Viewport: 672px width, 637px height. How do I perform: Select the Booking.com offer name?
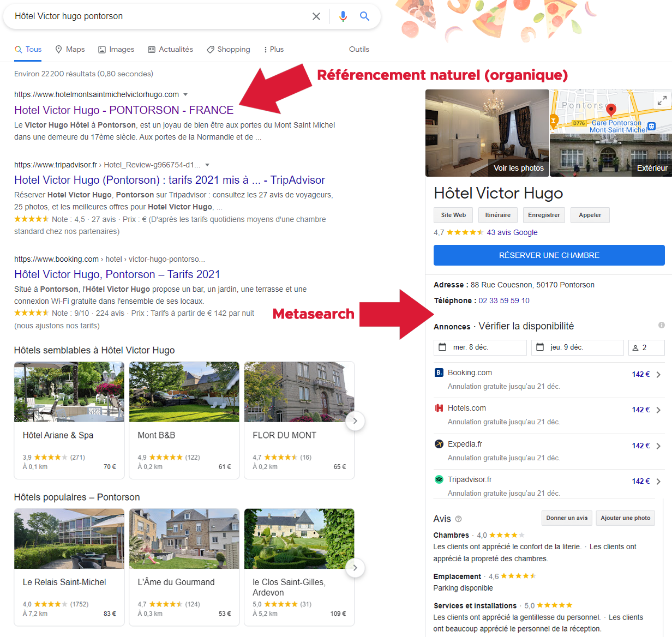click(x=470, y=373)
